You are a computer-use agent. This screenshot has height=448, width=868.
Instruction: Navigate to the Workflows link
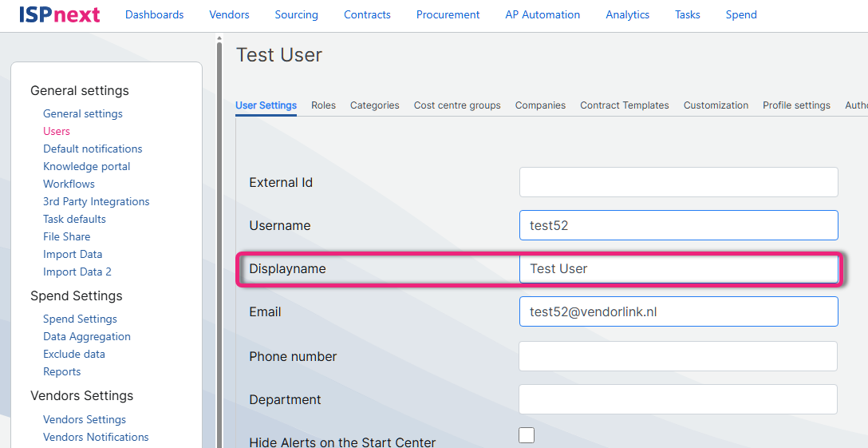[x=69, y=184]
